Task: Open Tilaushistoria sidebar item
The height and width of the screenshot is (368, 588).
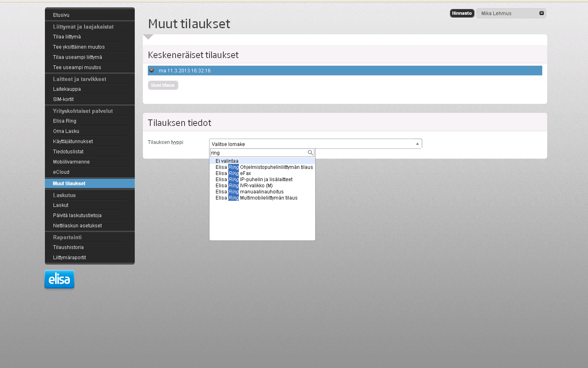Action: coord(68,247)
